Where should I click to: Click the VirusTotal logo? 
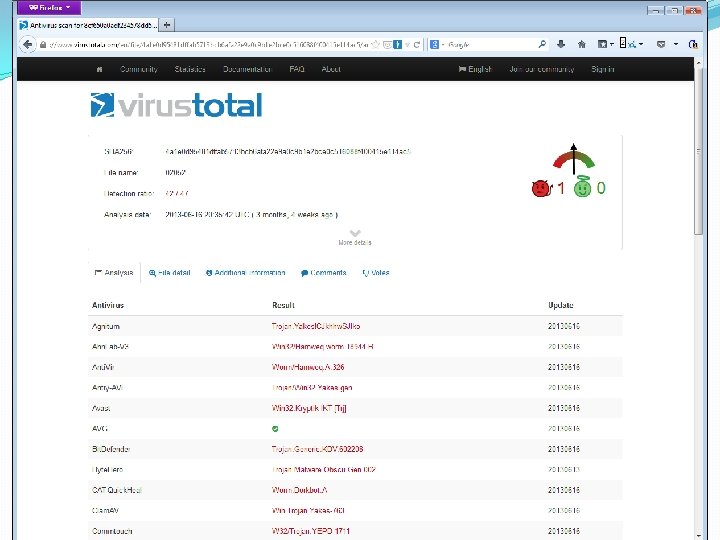pos(176,105)
